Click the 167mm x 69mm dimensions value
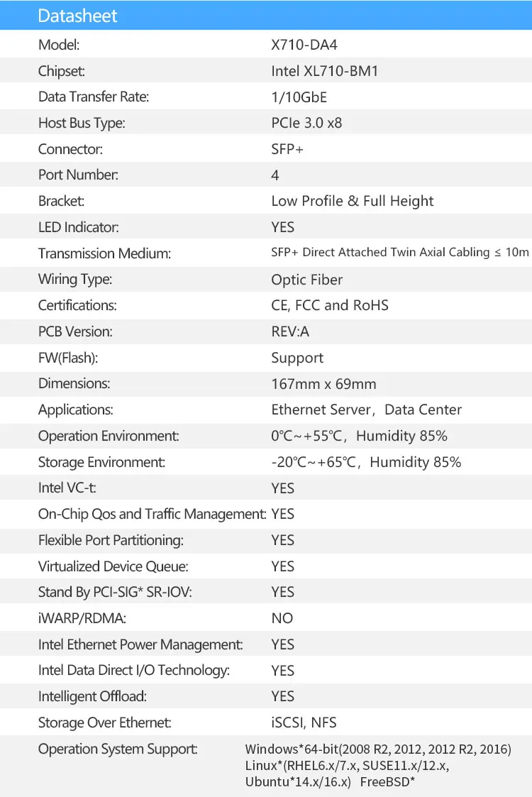 323,384
